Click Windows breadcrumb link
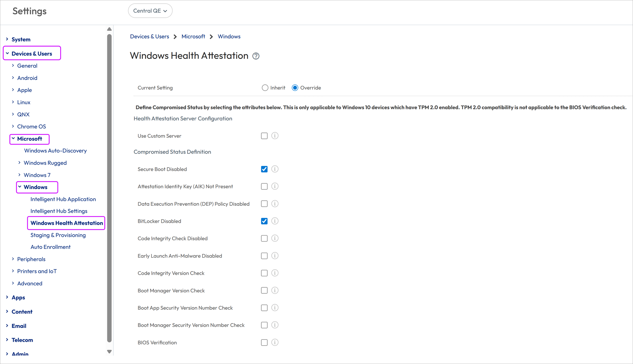Screen dimensions: 633x364 (x=229, y=36)
